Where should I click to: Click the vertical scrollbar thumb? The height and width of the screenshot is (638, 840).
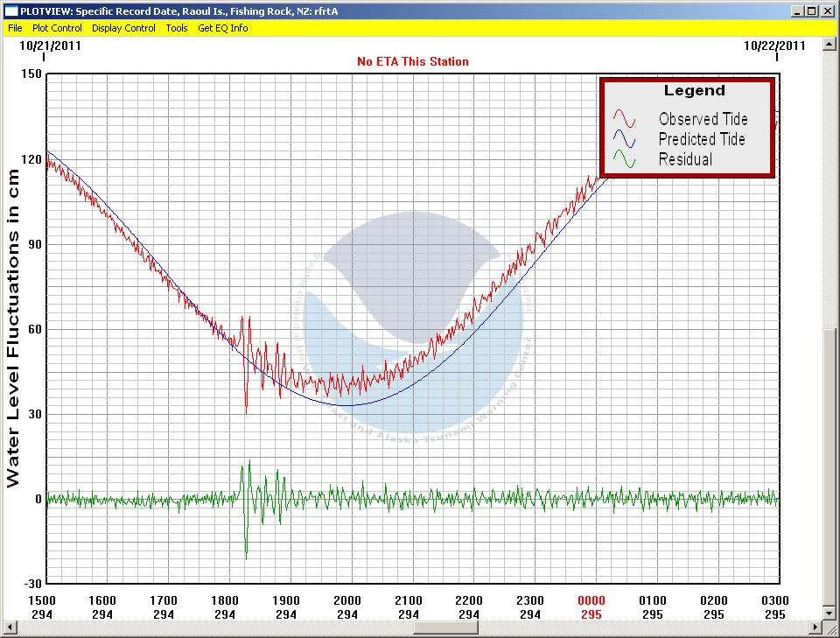(829, 466)
